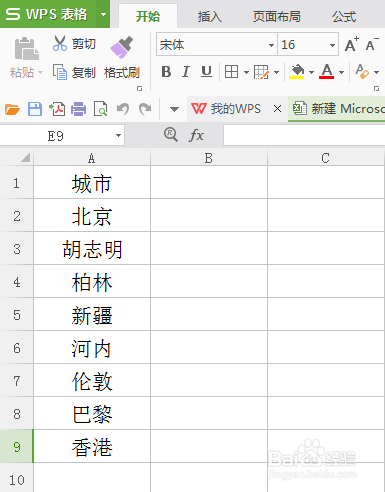Apply cell borders icon
Image resolution: width=385 pixels, height=492 pixels.
coord(231,72)
